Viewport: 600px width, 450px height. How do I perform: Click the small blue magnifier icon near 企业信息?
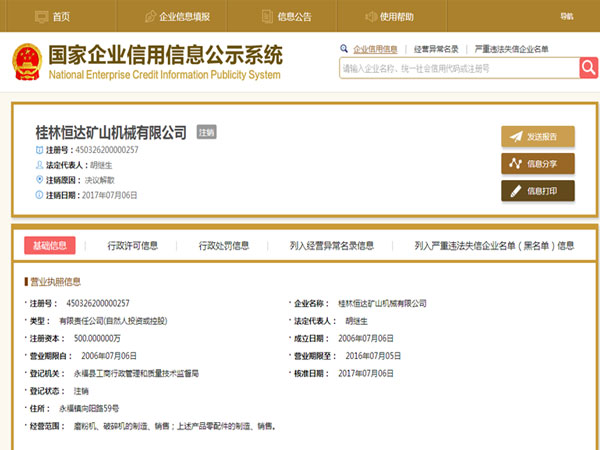pyautogui.click(x=344, y=49)
